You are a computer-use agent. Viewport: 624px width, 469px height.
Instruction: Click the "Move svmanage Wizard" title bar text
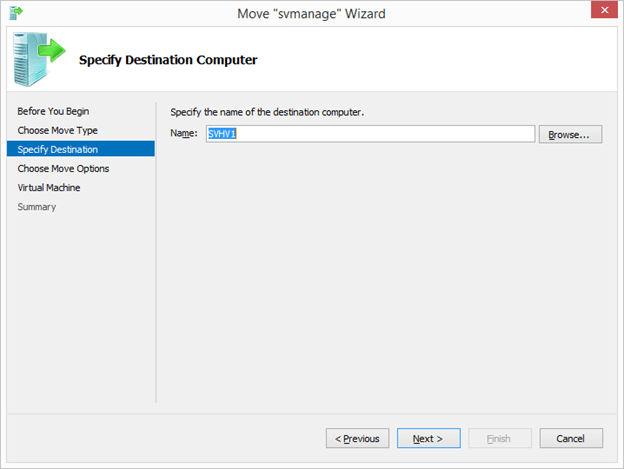click(311, 13)
